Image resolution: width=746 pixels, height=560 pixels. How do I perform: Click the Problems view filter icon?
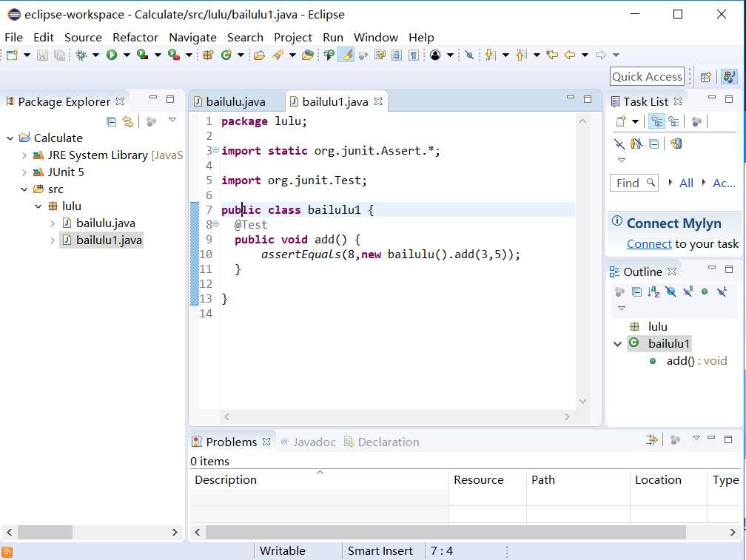[652, 439]
